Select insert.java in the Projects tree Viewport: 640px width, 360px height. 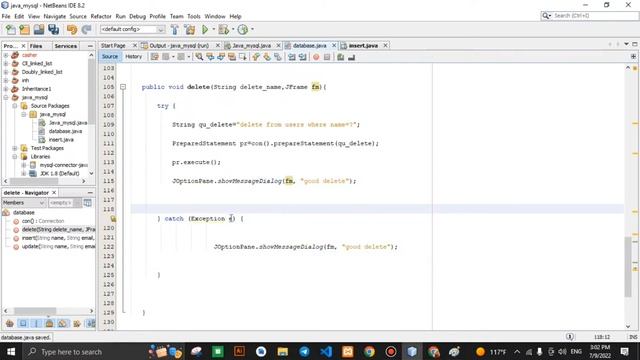(61, 140)
